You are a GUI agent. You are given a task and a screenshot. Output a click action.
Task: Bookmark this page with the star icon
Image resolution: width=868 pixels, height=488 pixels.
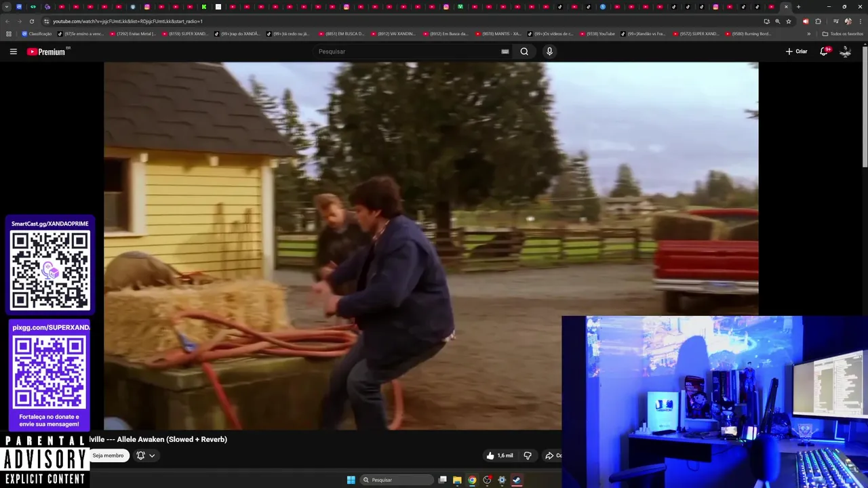[x=789, y=21]
